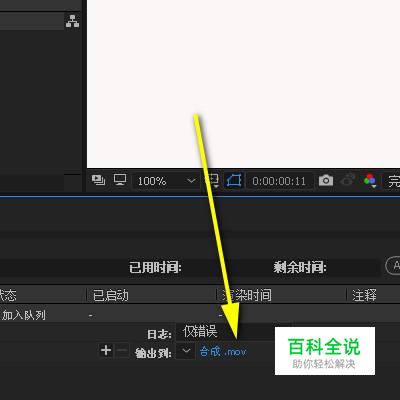Click the 已启动 column header
Image resolution: width=400 pixels, height=400 pixels.
tap(111, 295)
